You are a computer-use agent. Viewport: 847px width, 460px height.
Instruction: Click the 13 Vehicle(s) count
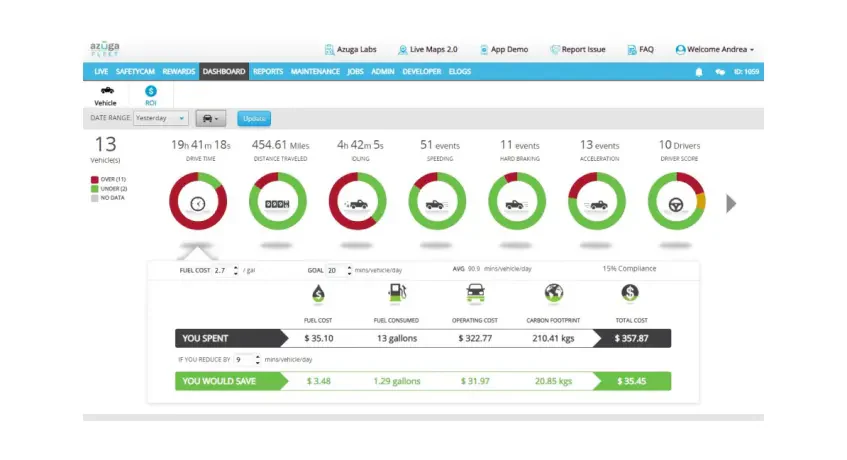pos(105,149)
